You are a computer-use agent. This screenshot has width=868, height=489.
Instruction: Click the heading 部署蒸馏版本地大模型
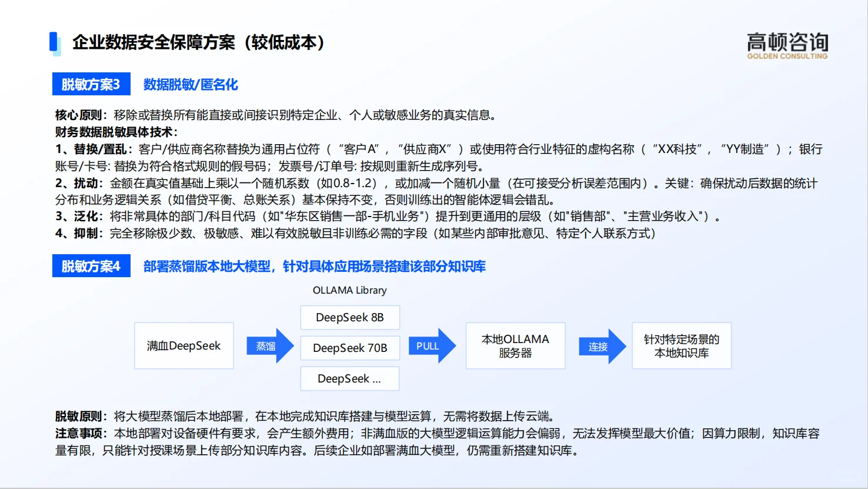pos(315,267)
